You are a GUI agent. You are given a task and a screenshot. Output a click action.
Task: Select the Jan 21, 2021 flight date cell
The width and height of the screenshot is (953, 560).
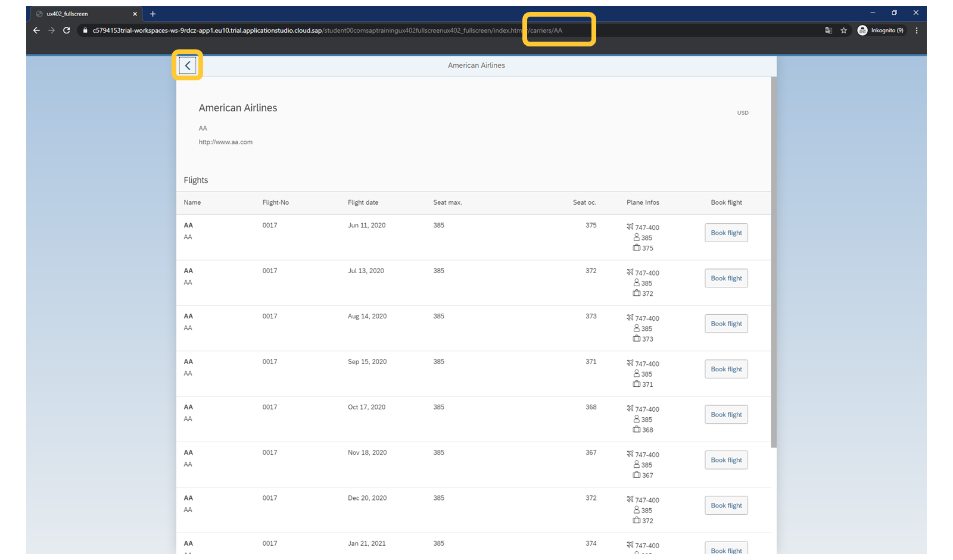click(367, 543)
